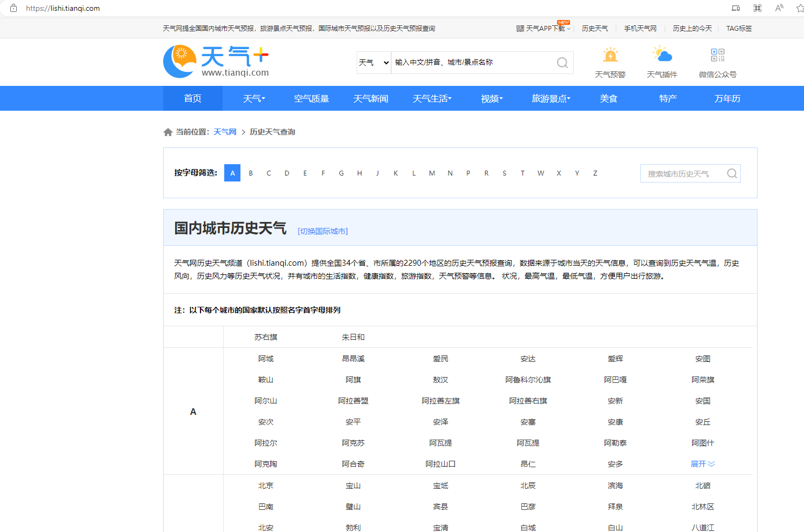Open 北京 historical weather
This screenshot has width=804, height=532.
(266, 486)
